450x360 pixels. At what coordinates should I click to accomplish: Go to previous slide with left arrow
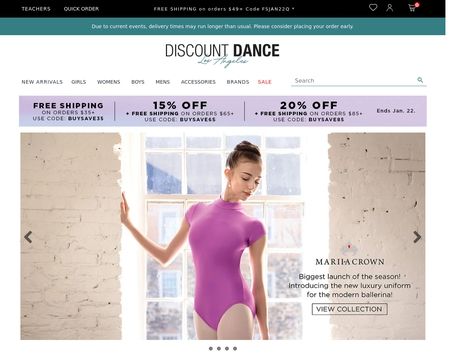pyautogui.click(x=28, y=237)
